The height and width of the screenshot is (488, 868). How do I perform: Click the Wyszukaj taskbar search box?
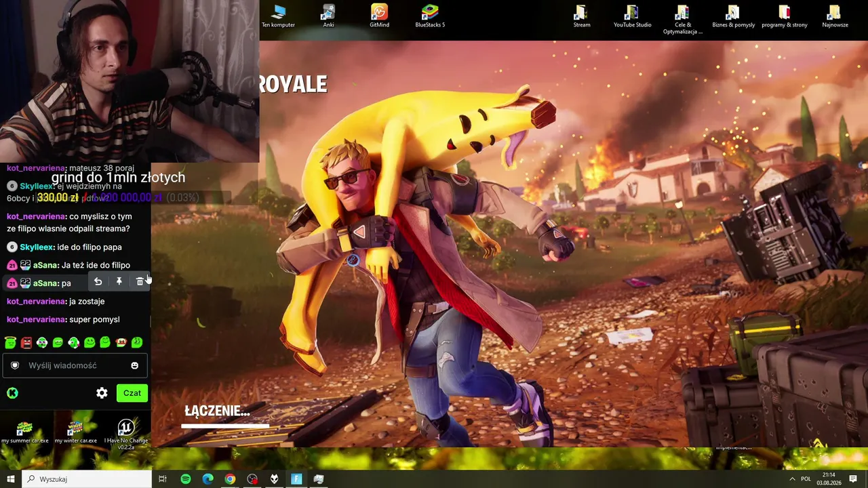pyautogui.click(x=87, y=479)
